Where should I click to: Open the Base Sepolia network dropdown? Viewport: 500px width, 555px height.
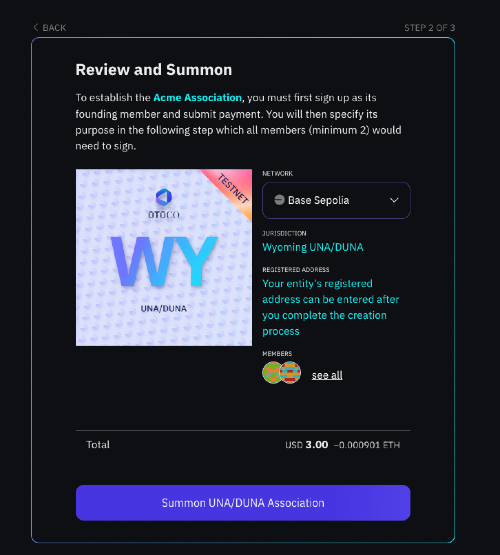click(x=336, y=200)
